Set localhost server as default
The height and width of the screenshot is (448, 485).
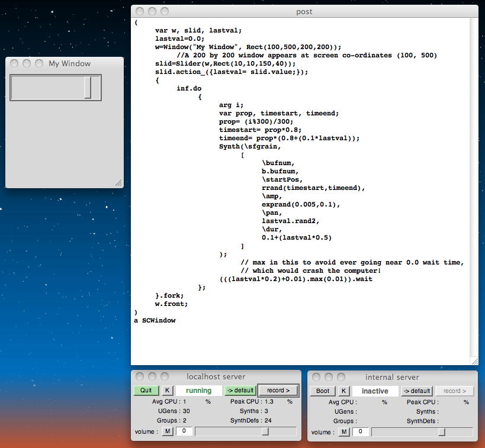click(240, 391)
